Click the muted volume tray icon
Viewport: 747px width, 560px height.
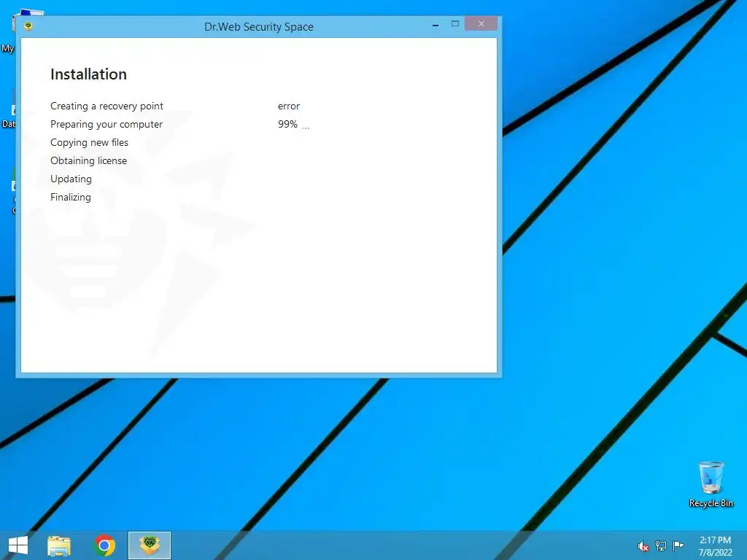(643, 545)
